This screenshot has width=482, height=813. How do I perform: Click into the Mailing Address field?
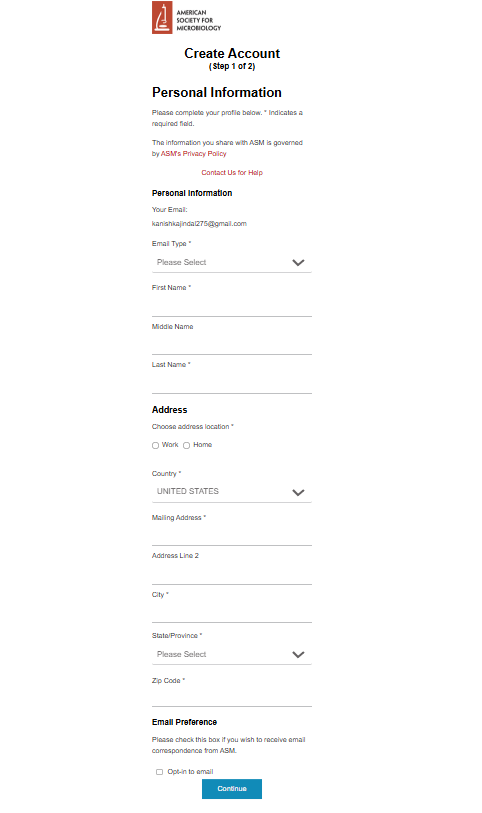point(232,535)
